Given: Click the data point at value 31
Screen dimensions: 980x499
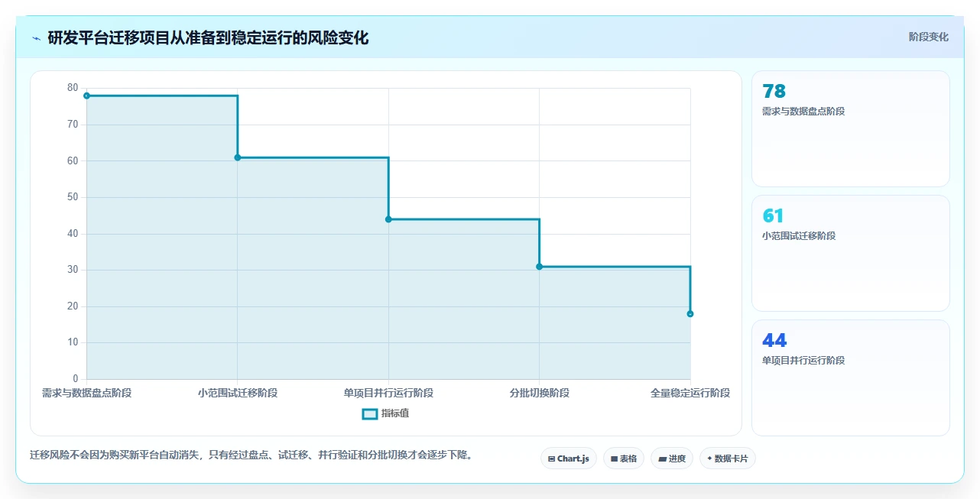Looking at the screenshot, I should (x=540, y=267).
